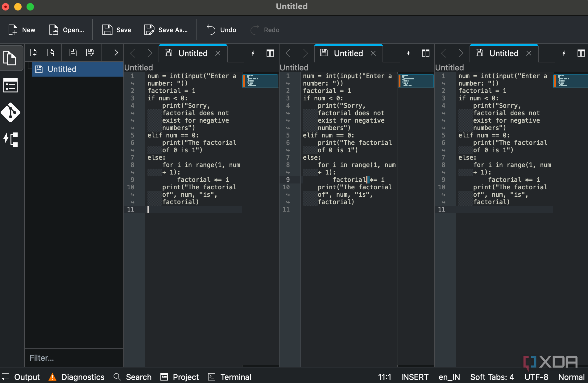Screen dimensions: 588x383
Task: Open the Output bottom panel
Action: (21, 377)
